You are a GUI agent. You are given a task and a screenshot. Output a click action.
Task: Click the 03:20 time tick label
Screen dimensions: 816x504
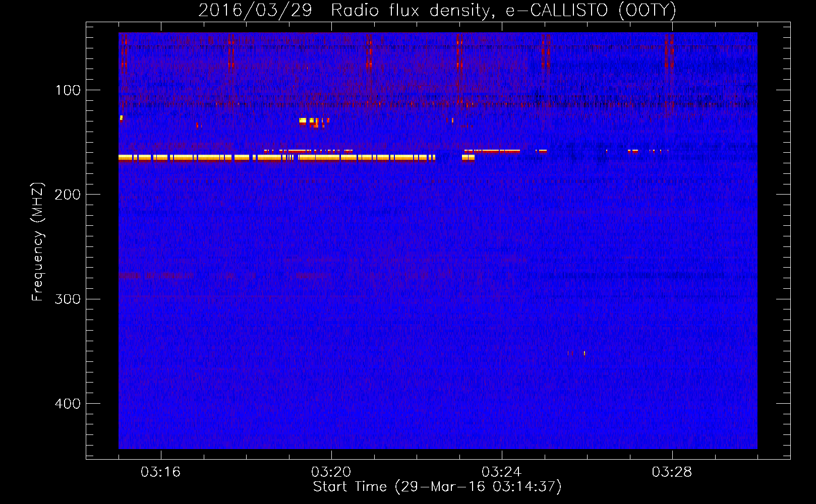(x=331, y=472)
